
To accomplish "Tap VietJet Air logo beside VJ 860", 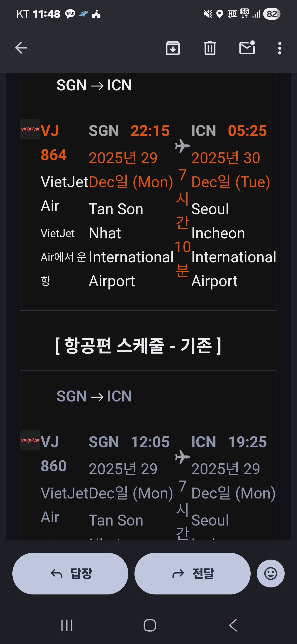I will (x=30, y=440).
